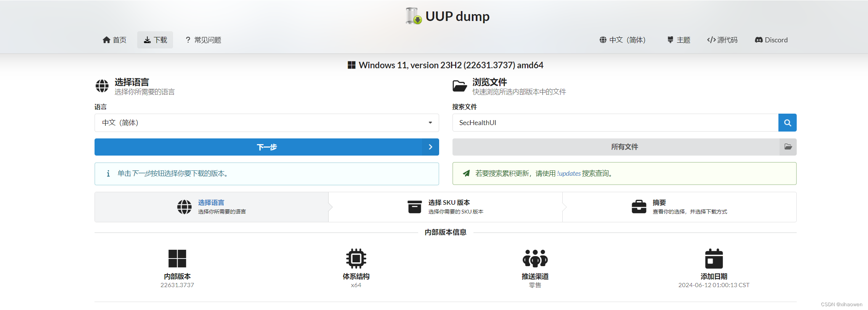Open the 源代码 source code link
The height and width of the screenshot is (310, 868).
point(722,40)
